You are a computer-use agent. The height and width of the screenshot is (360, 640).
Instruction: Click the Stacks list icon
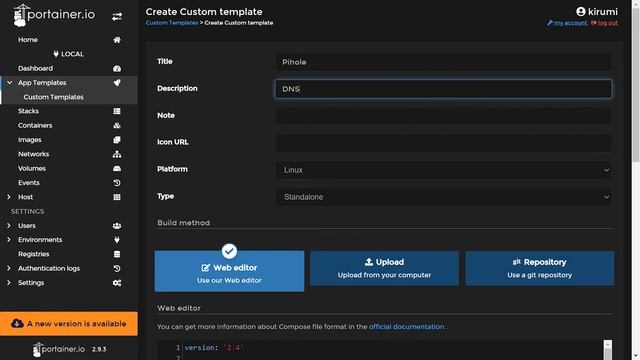click(x=117, y=111)
